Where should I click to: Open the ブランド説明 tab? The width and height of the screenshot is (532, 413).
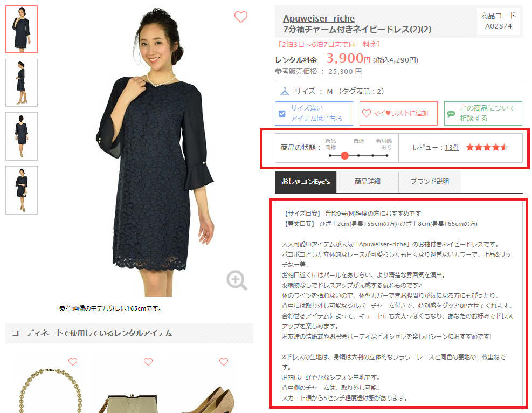(430, 182)
